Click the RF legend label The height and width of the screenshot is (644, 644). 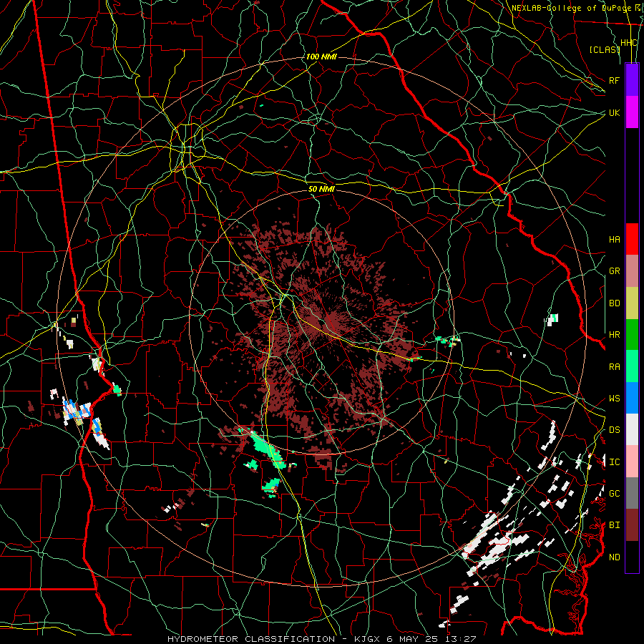coord(614,80)
